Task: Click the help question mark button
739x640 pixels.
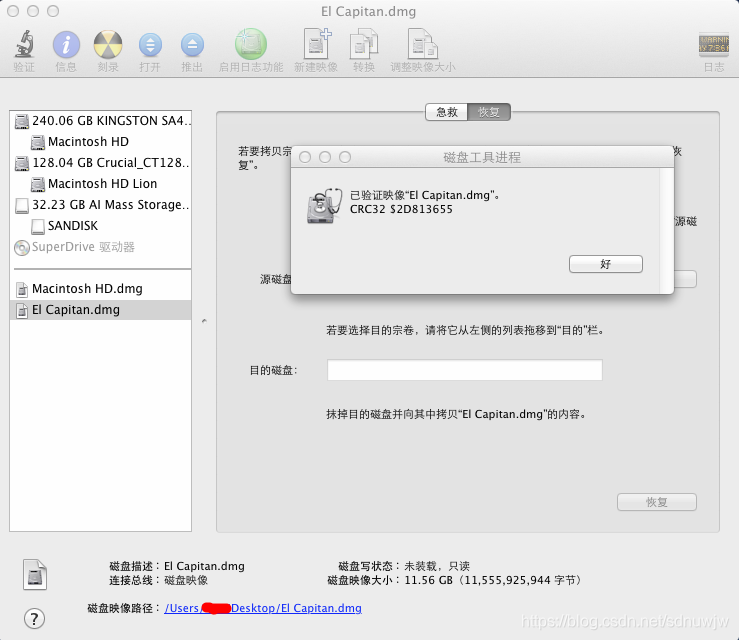Action: pyautogui.click(x=34, y=618)
